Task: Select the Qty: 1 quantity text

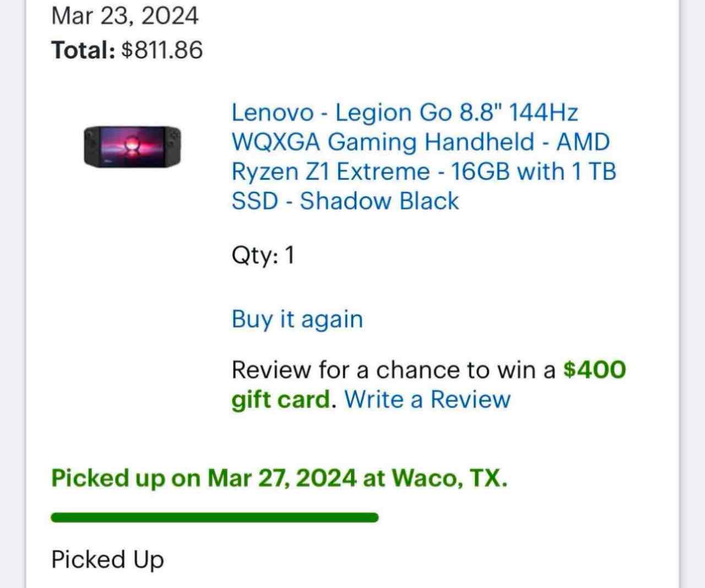Action: coord(263,256)
